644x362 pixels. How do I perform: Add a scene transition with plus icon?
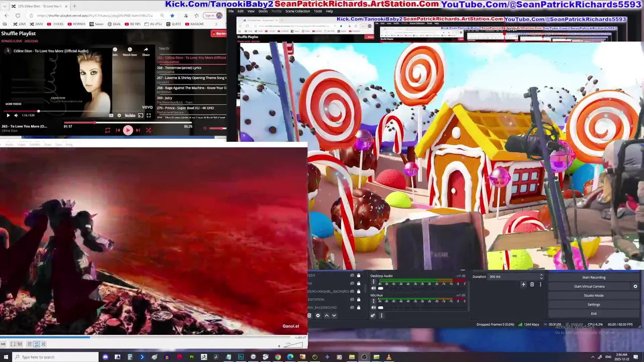[x=523, y=285]
